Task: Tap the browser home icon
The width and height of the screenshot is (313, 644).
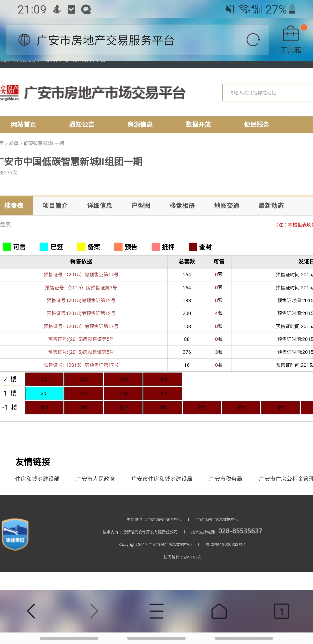Action: click(x=219, y=611)
